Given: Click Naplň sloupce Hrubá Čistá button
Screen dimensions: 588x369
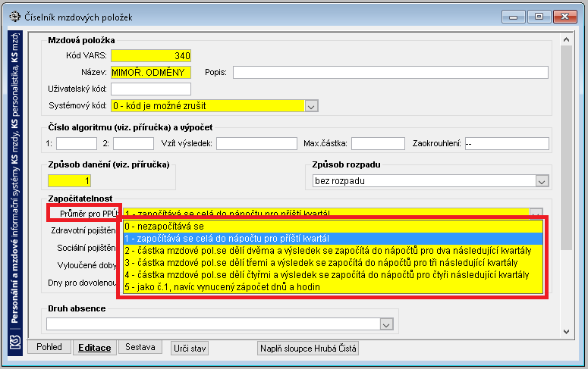Looking at the screenshot, I should (x=308, y=349).
